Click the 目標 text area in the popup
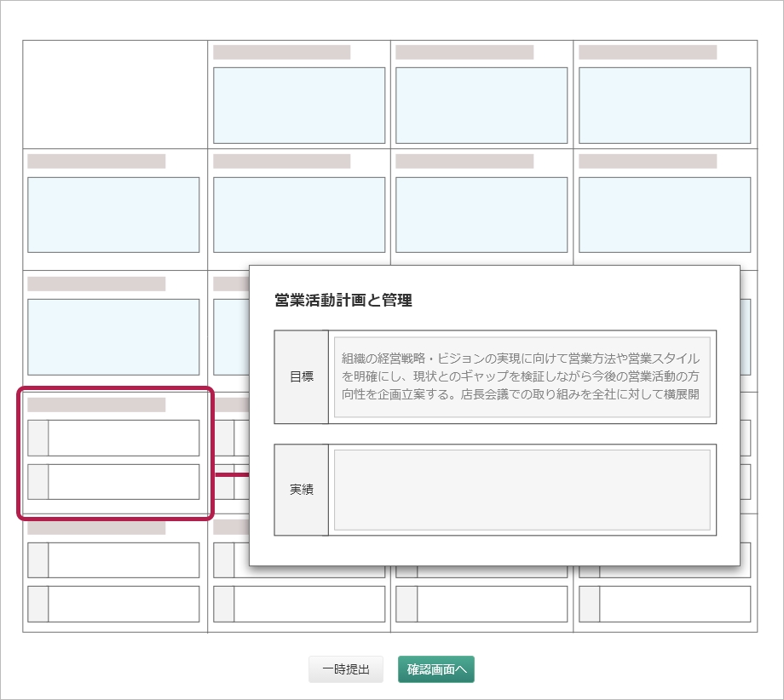 pyautogui.click(x=522, y=376)
